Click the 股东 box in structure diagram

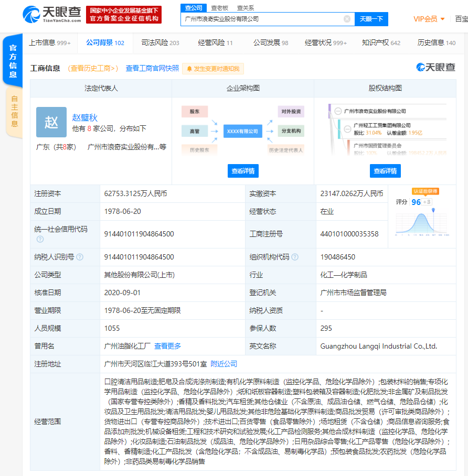pos(195,112)
